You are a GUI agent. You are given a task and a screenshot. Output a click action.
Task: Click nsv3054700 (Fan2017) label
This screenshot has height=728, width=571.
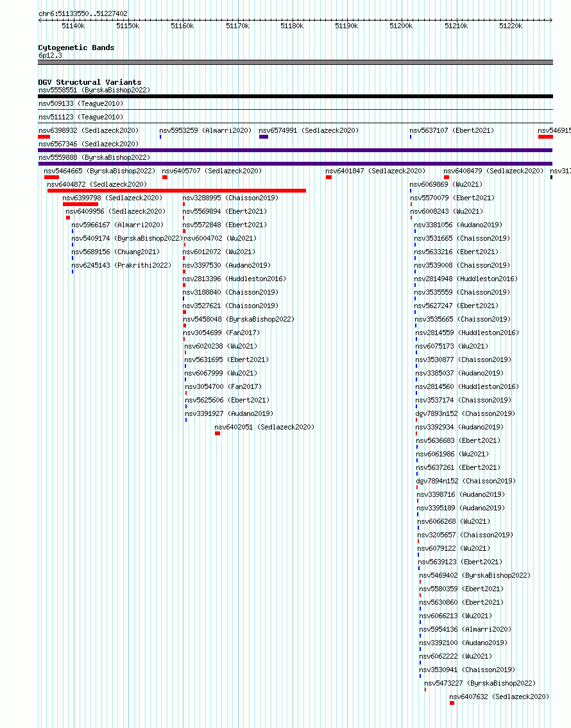tap(223, 386)
